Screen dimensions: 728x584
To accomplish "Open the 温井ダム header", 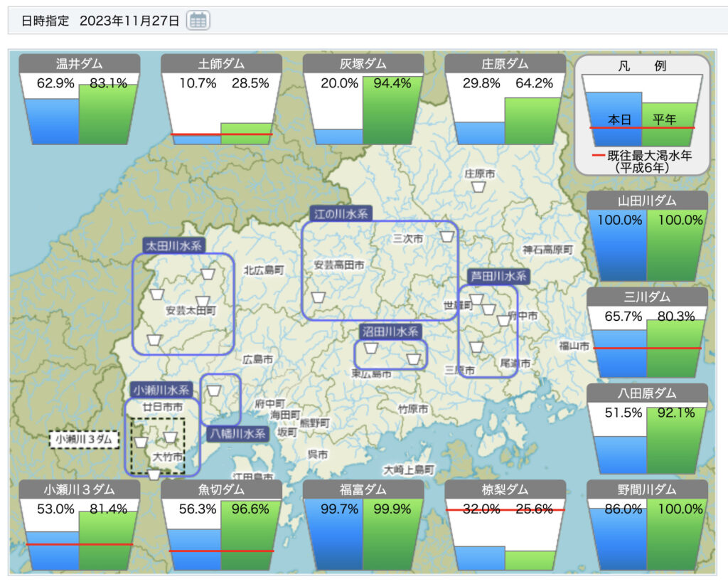I will click(79, 64).
